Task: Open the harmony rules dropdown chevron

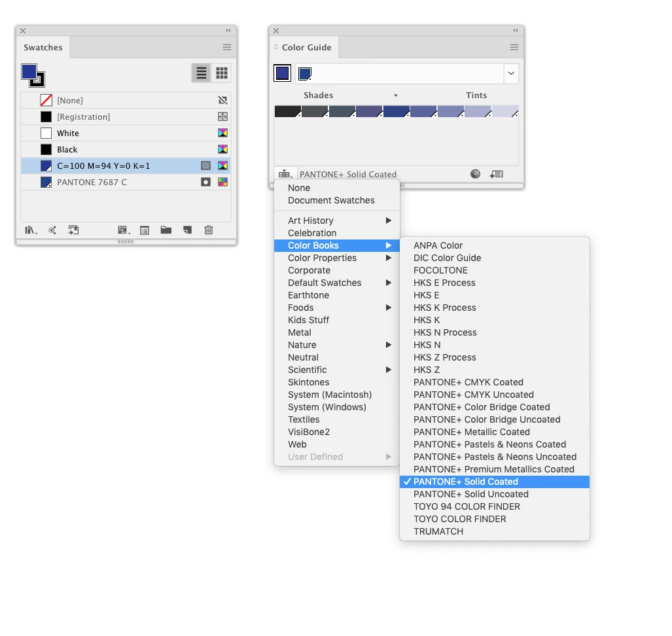Action: 511,73
